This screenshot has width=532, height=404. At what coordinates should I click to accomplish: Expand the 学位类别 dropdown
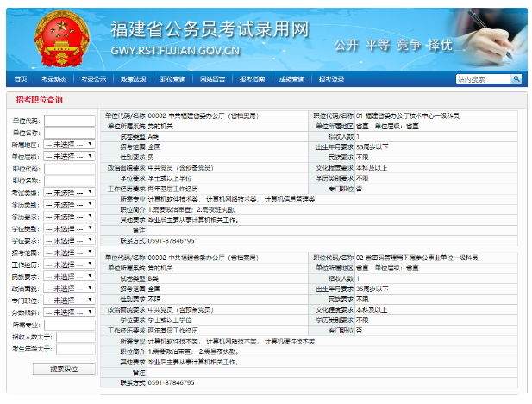click(x=69, y=229)
